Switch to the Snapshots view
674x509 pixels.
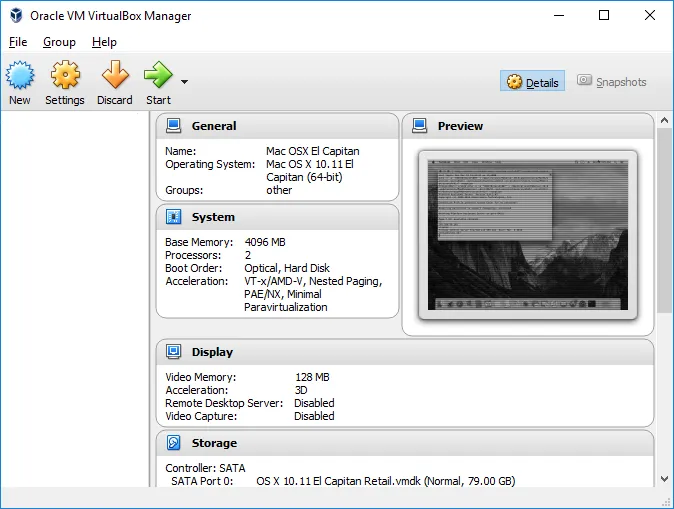coord(612,81)
